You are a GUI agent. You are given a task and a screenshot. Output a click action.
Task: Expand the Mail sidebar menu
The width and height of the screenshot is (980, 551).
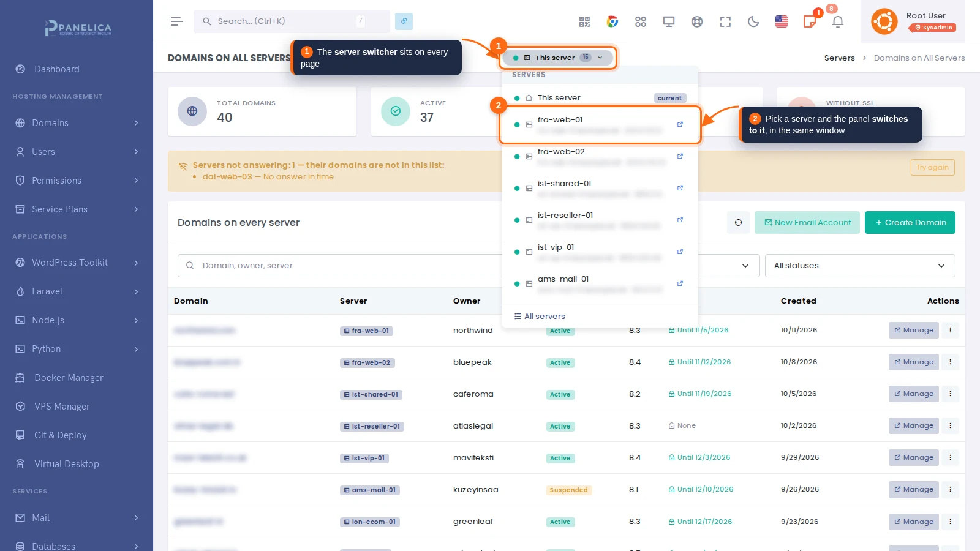77,518
